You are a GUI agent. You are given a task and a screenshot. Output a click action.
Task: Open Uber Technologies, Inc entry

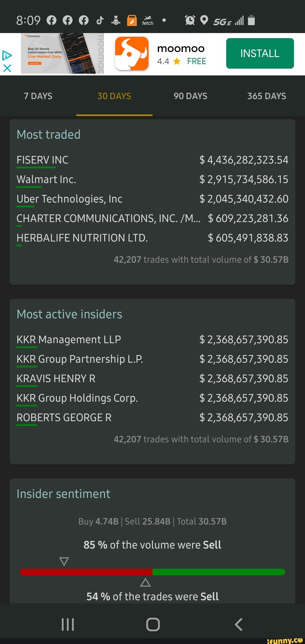(152, 199)
